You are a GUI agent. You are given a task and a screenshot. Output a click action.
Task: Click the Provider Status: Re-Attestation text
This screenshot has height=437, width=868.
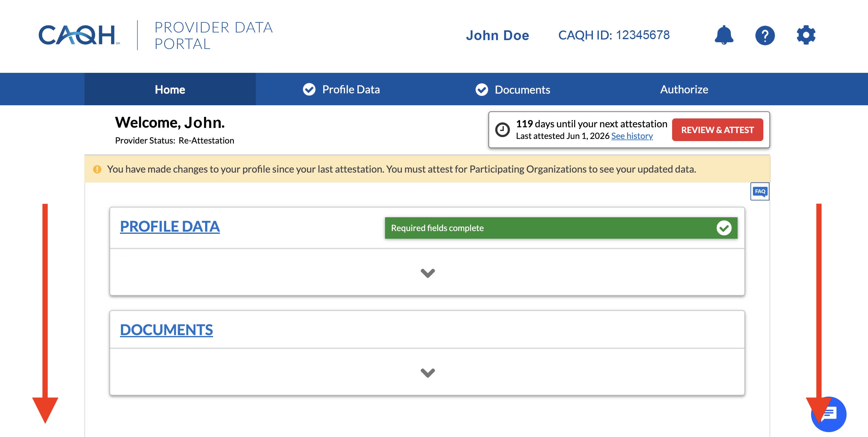(174, 140)
